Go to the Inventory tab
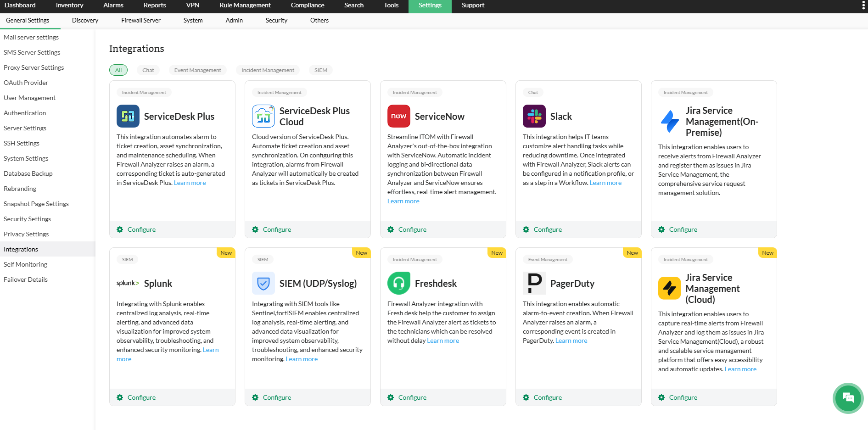Screen dimensions: 868x430 click(70, 6)
